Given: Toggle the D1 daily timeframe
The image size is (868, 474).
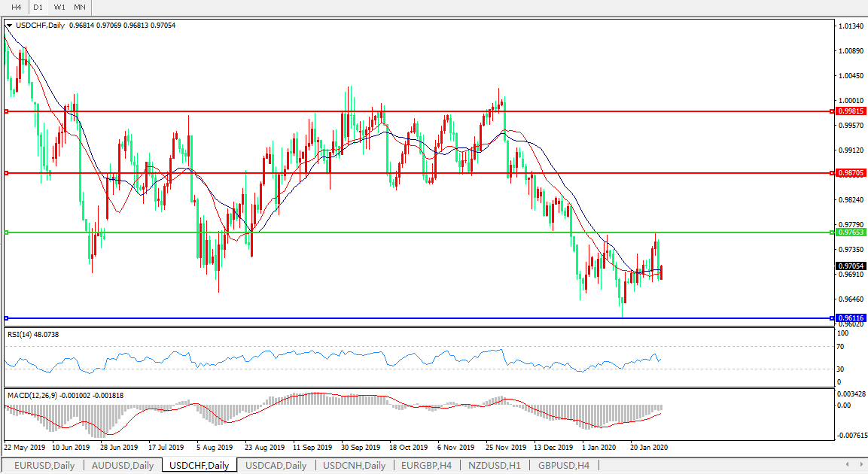Looking at the screenshot, I should click(38, 8).
